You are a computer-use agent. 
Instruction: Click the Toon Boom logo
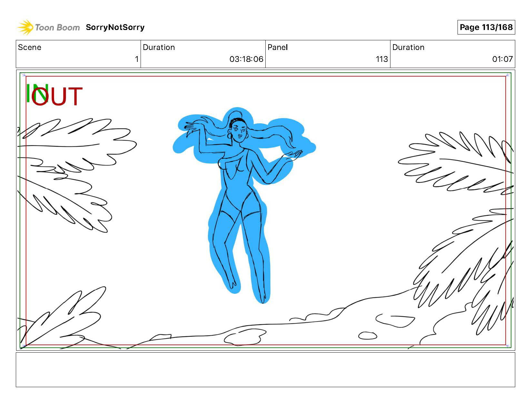pyautogui.click(x=48, y=27)
